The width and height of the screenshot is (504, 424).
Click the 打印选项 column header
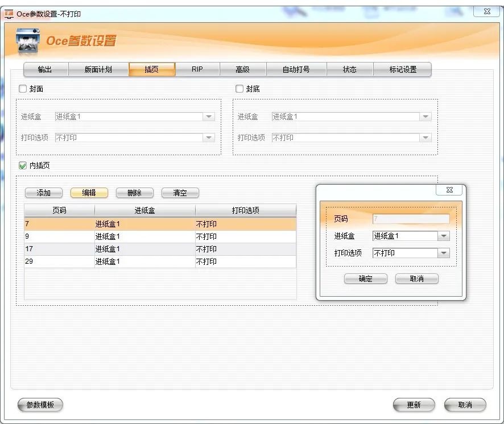pos(246,210)
